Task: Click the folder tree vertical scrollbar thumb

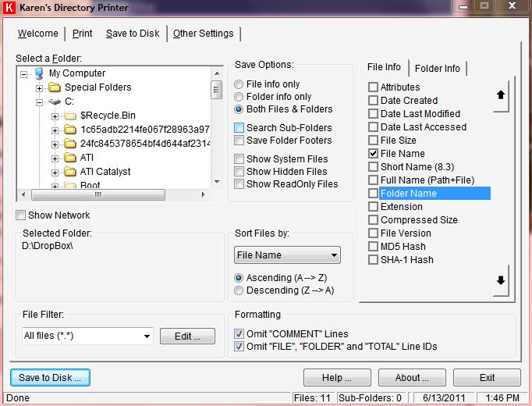Action: [x=216, y=90]
